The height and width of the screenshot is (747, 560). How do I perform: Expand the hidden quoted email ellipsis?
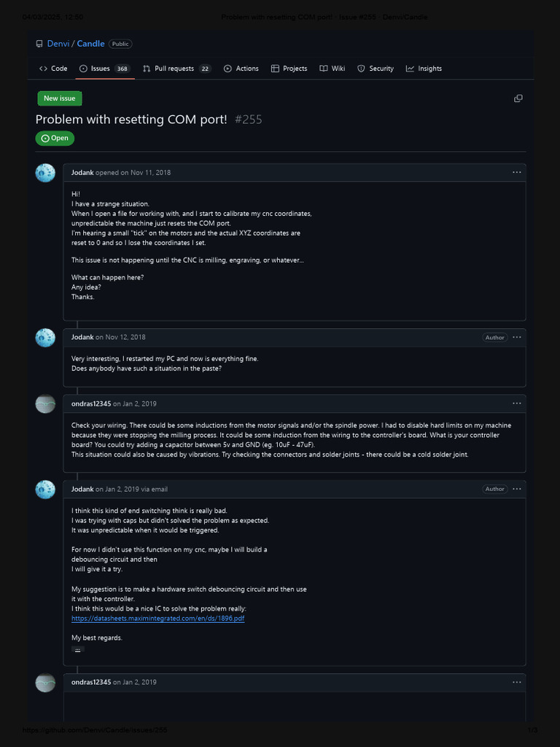(77, 649)
